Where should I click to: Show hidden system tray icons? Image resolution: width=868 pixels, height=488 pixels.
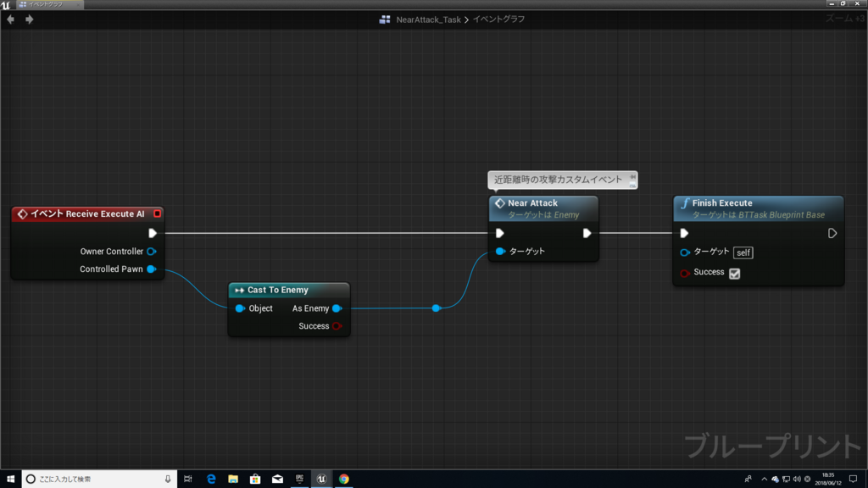point(764,480)
